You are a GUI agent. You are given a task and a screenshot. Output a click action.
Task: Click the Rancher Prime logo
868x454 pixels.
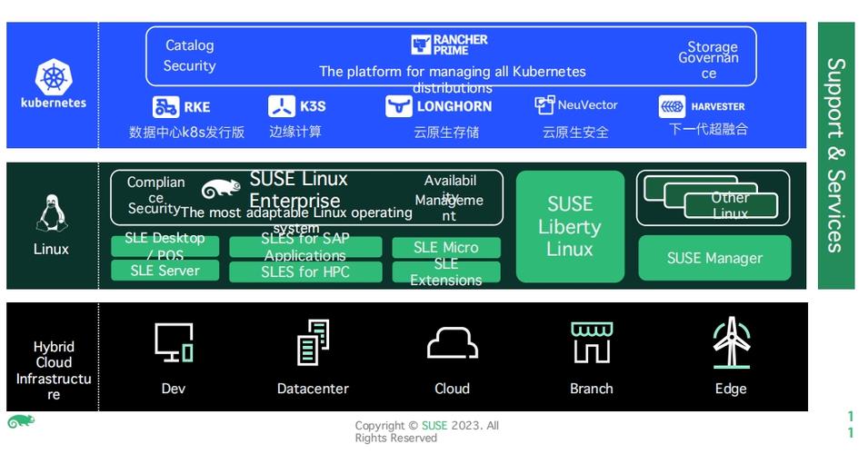(x=449, y=44)
